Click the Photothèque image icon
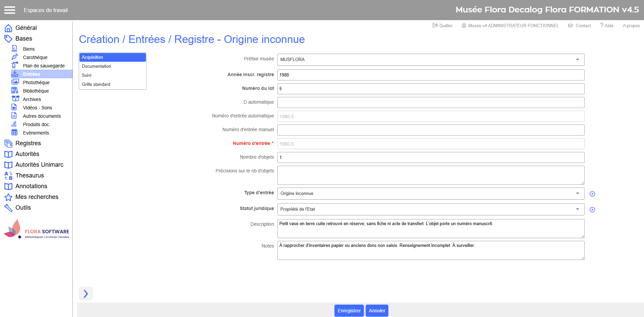Viewport: 644px width, 317px height. [x=15, y=82]
